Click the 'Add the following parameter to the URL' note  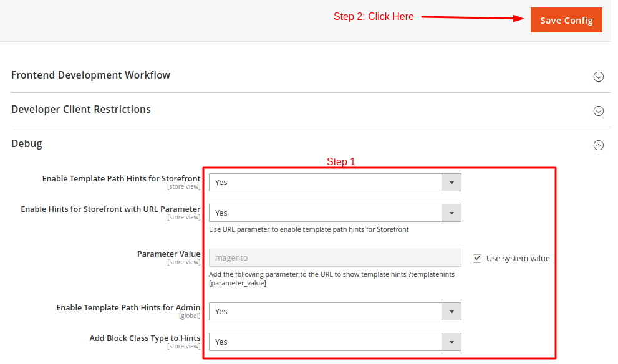[334, 279]
